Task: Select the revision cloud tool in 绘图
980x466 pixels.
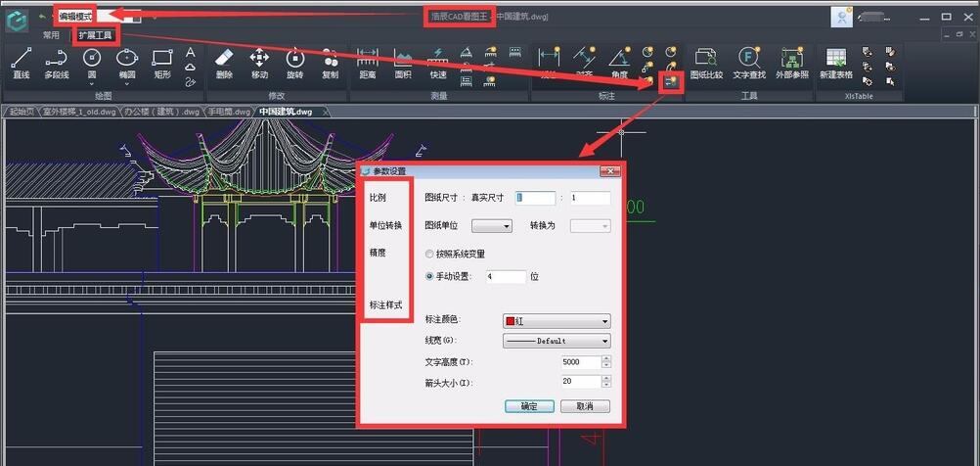Action: [x=191, y=67]
